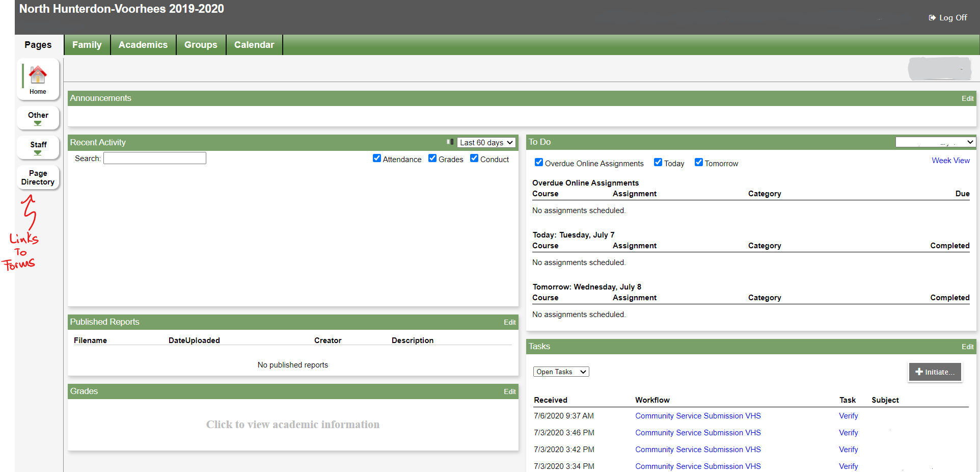Click the small icon beside Last 60 days
Image resolution: width=980 pixels, height=472 pixels.
450,142
